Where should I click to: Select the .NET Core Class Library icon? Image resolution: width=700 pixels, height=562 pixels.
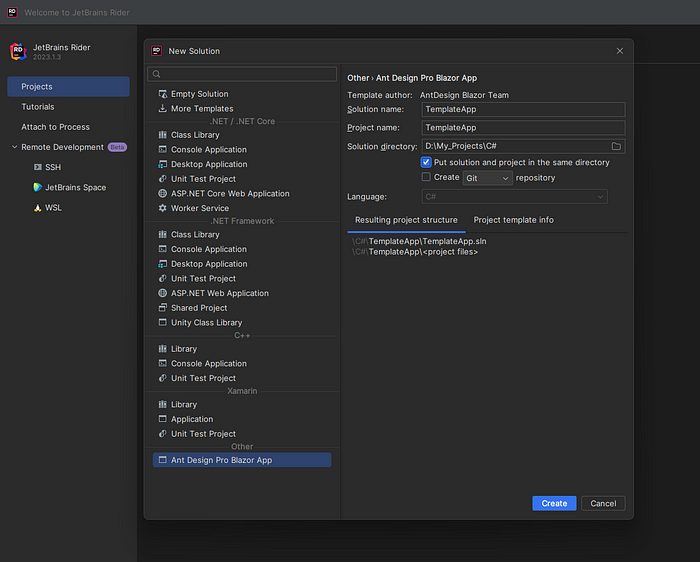[162, 135]
